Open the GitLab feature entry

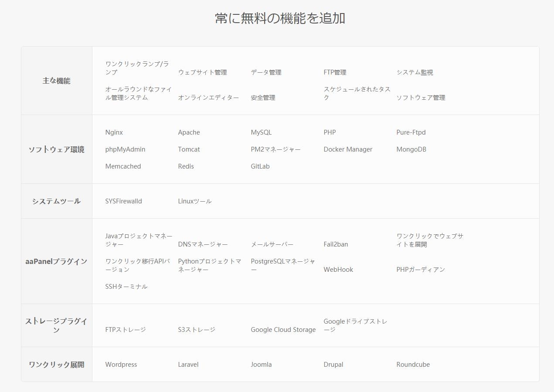click(261, 166)
